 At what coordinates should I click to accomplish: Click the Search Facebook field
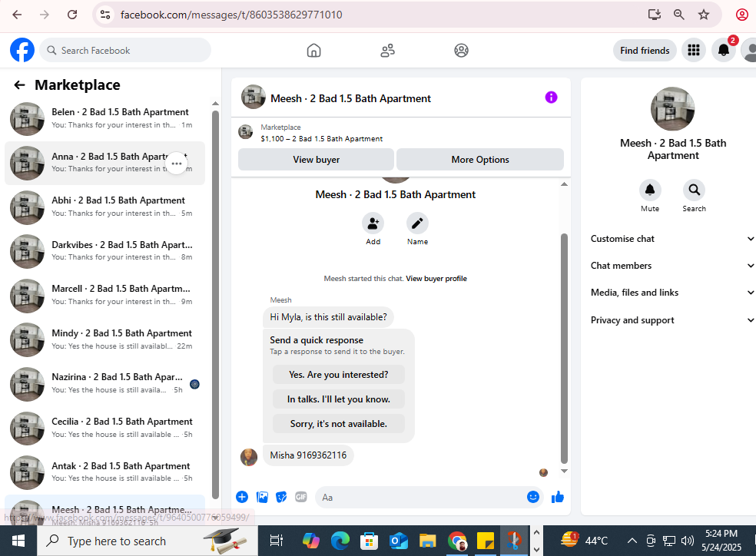(x=125, y=50)
